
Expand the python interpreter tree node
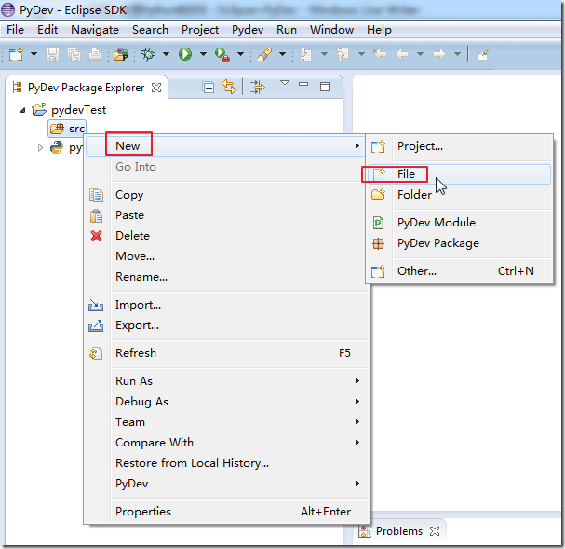point(40,148)
